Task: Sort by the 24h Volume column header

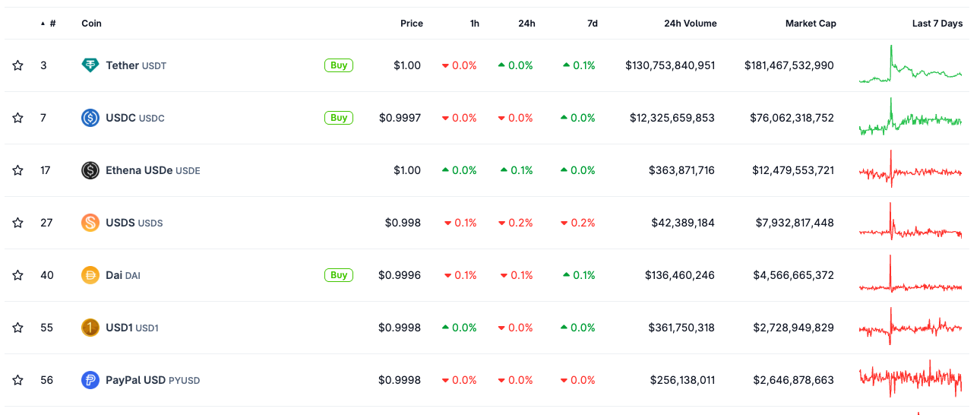Action: click(690, 24)
